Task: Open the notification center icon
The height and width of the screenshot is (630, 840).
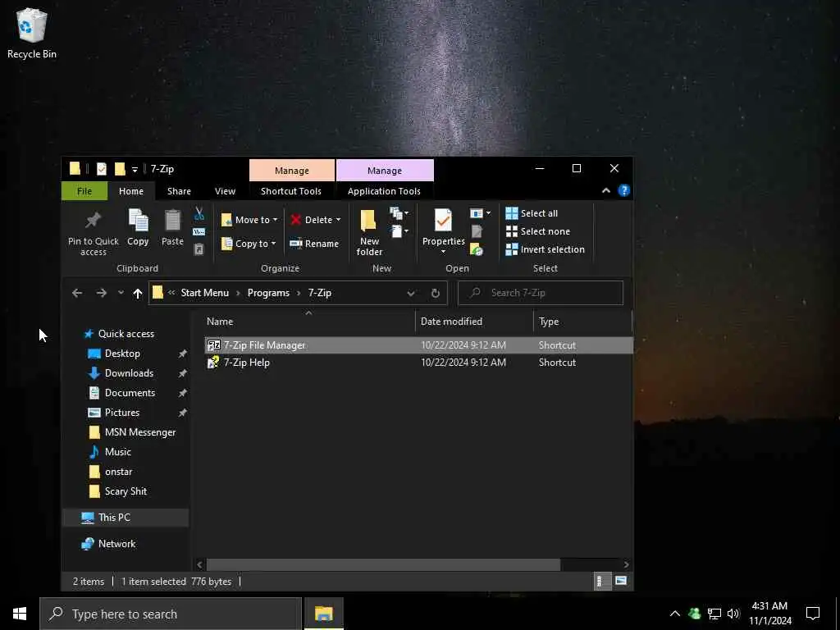Action: click(813, 614)
